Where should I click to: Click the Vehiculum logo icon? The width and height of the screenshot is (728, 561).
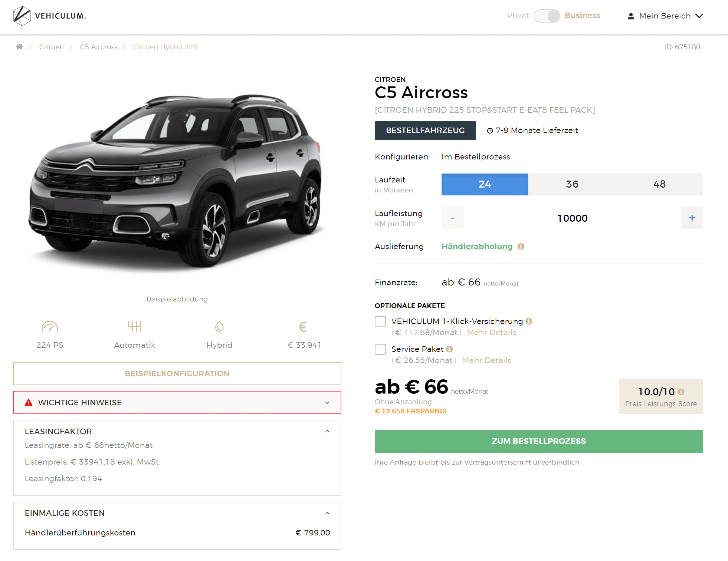point(22,16)
